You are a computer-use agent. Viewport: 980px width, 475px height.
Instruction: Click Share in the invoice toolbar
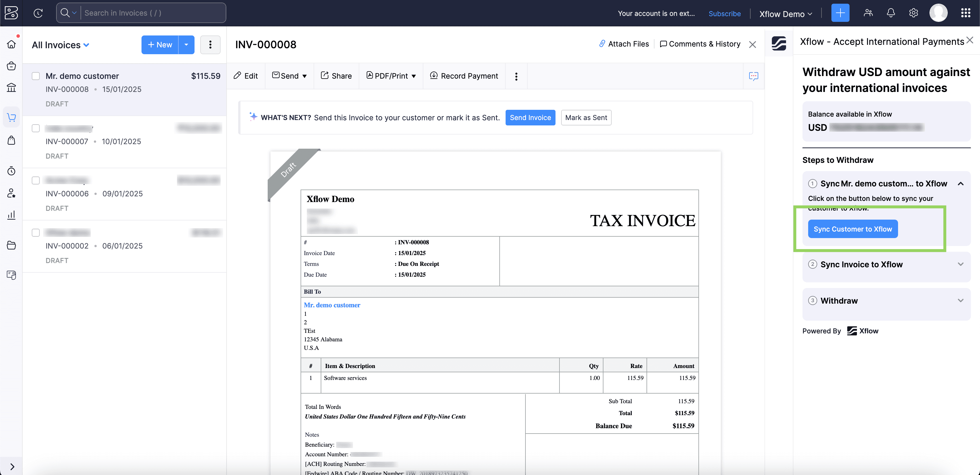pos(336,76)
